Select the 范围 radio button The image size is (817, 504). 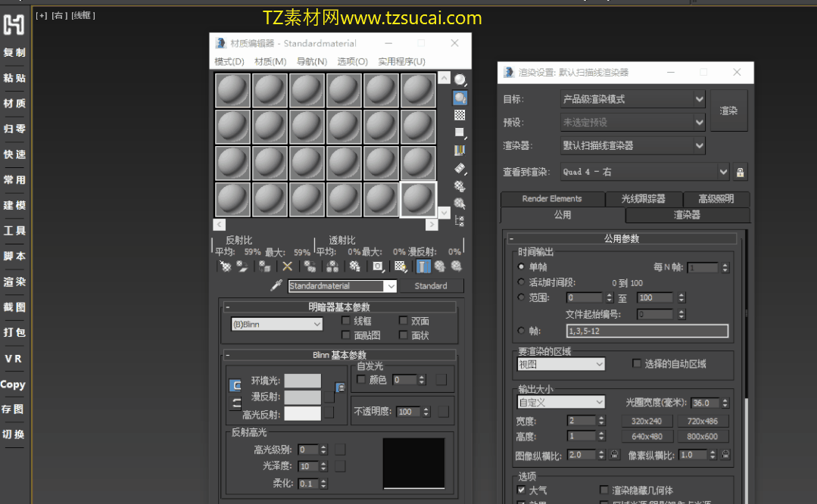click(x=521, y=297)
